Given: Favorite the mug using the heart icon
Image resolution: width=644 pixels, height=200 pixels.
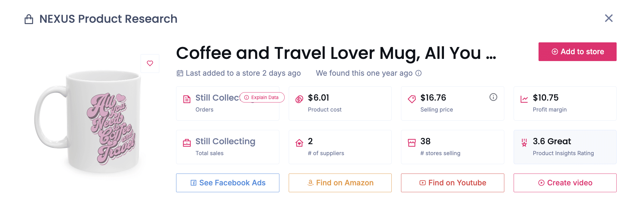Looking at the screenshot, I should [x=150, y=63].
